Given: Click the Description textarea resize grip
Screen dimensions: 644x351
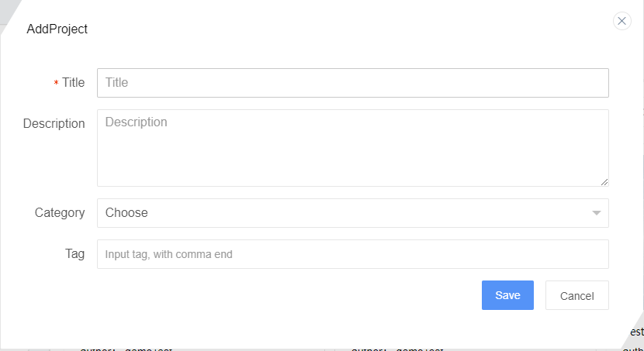Looking at the screenshot, I should coord(604,182).
